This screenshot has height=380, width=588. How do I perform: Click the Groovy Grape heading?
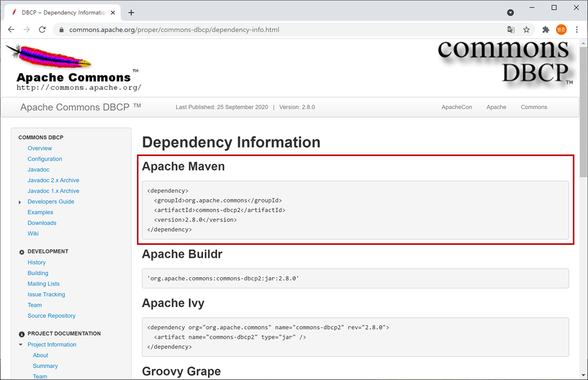coord(181,372)
